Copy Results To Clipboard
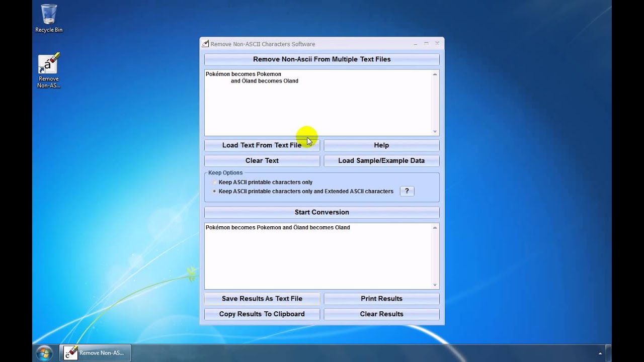 point(262,314)
